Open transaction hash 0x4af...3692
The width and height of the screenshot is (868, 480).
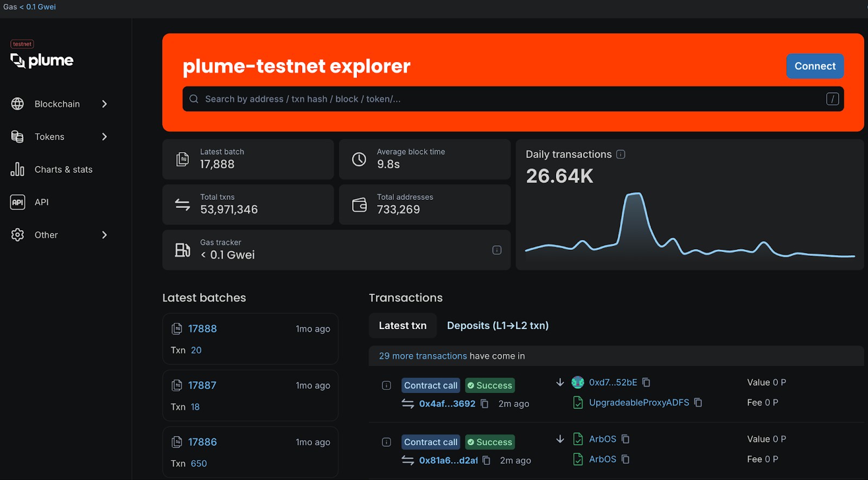pos(447,403)
